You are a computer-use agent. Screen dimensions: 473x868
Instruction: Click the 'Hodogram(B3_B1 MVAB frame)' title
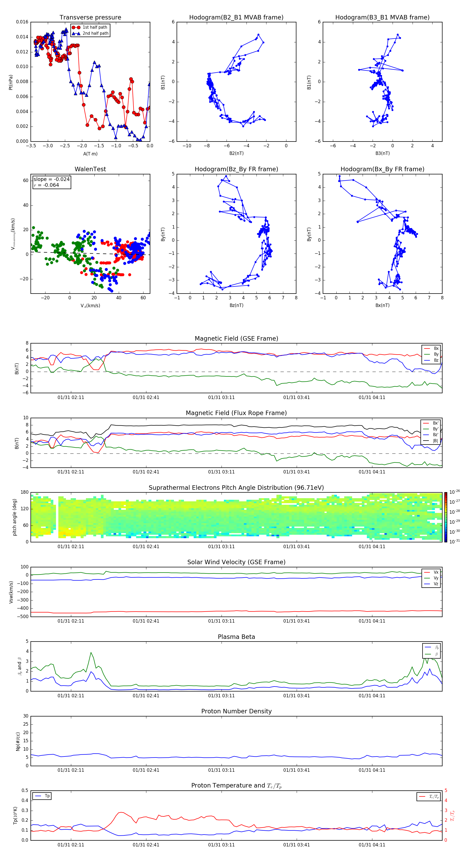(x=382, y=17)
